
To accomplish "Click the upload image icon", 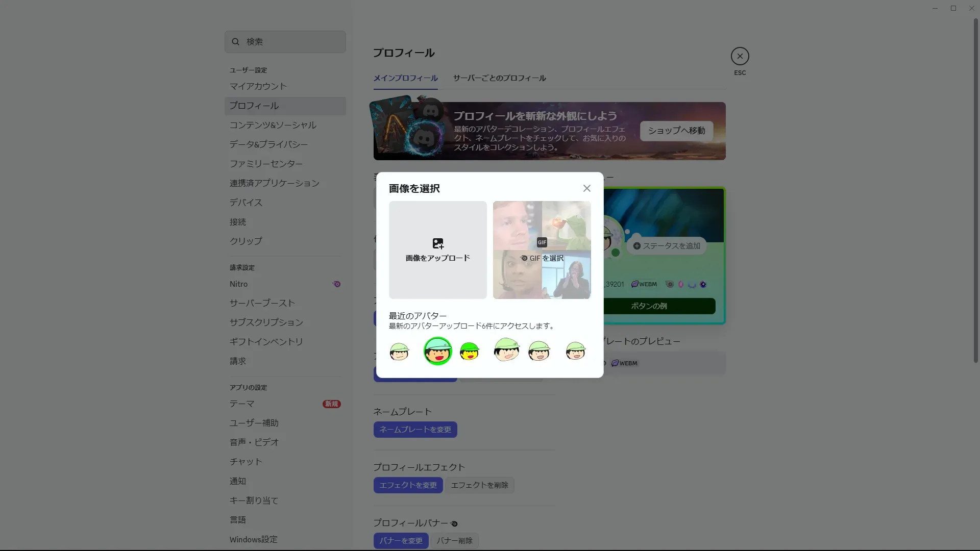I will click(438, 243).
